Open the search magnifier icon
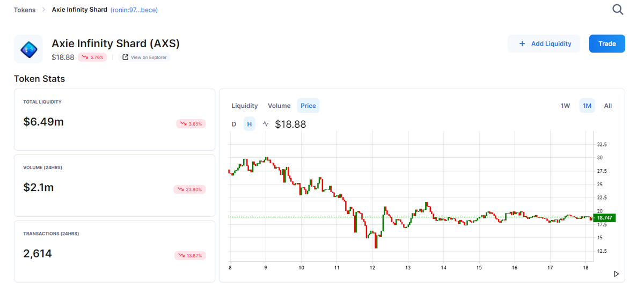The width and height of the screenshot is (644, 300). tap(618, 9)
